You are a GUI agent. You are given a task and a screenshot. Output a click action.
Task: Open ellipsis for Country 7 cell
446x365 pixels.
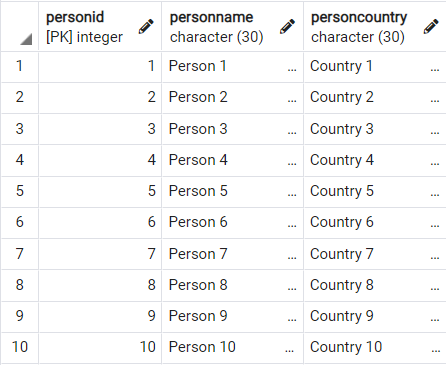435,258
